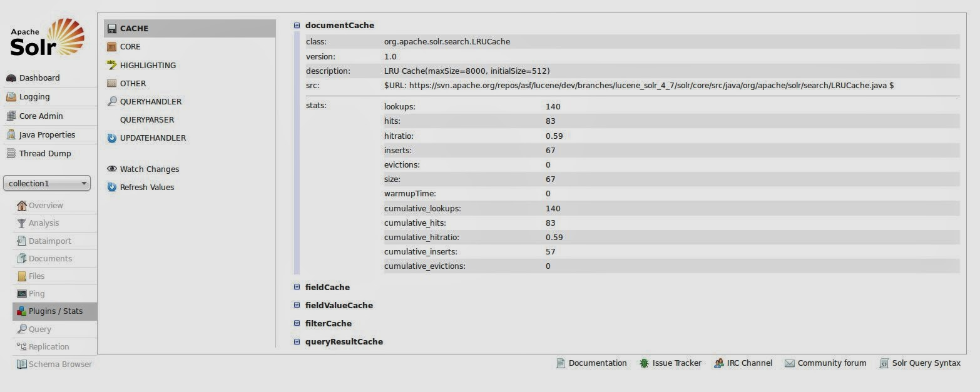The height and width of the screenshot is (392, 980).
Task: Click the Dataimport icon
Action: (22, 241)
